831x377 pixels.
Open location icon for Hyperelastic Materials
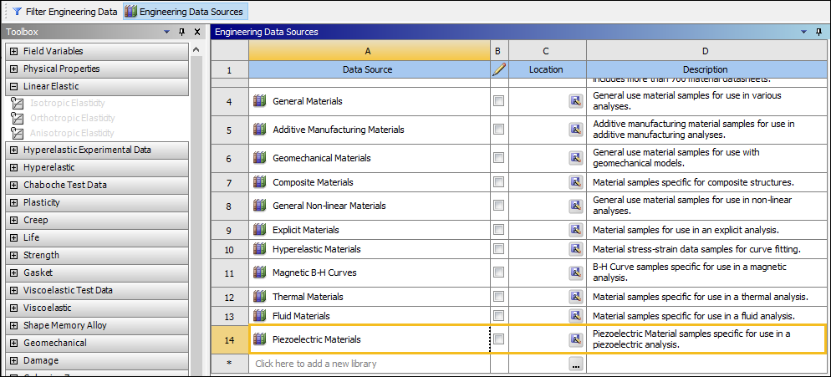[x=576, y=249]
